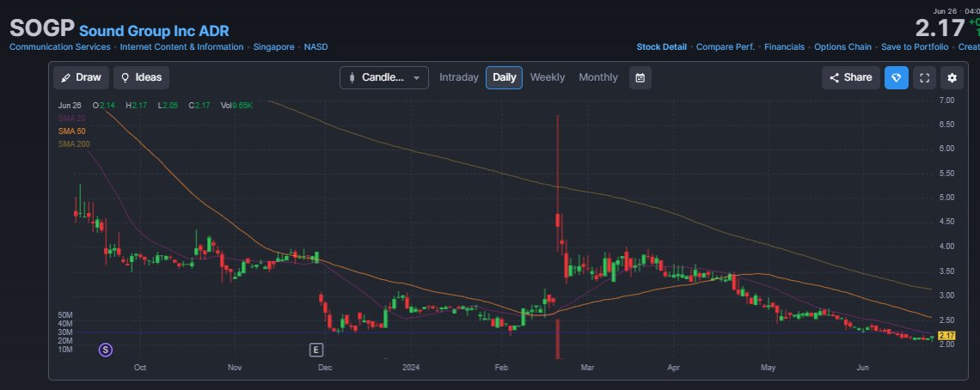980x390 pixels.
Task: Share this chart
Action: (x=851, y=77)
